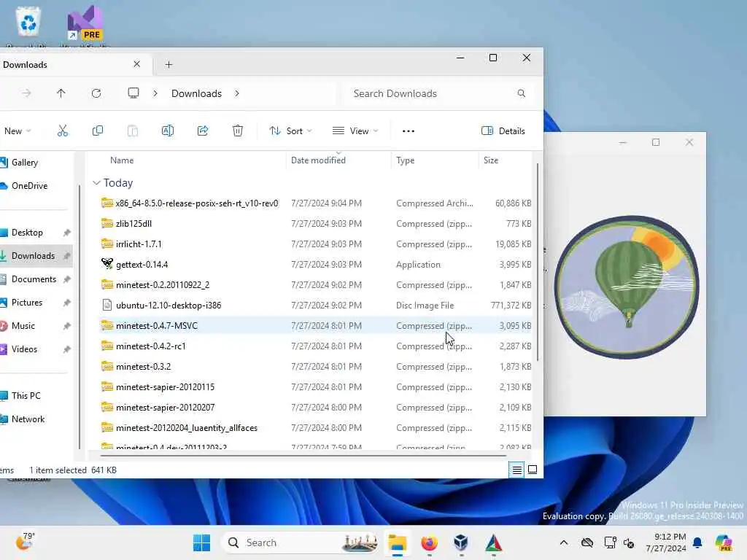The width and height of the screenshot is (747, 560).
Task: Click Downloads in the address breadcrumb
Action: 196,93
